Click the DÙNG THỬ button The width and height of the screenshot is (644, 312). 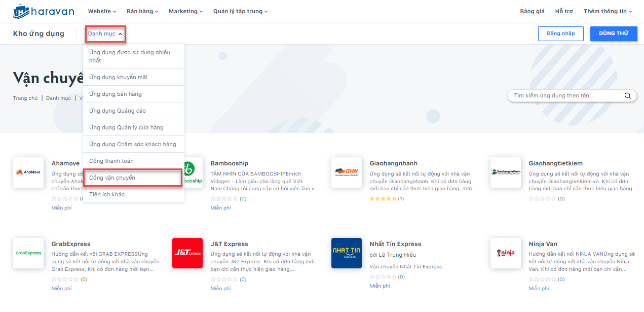(x=614, y=33)
